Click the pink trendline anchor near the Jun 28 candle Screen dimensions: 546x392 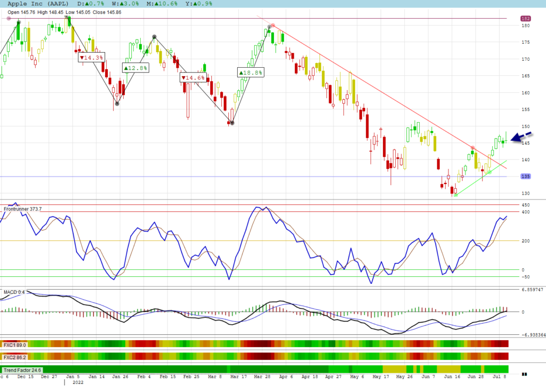pyautogui.click(x=472, y=148)
